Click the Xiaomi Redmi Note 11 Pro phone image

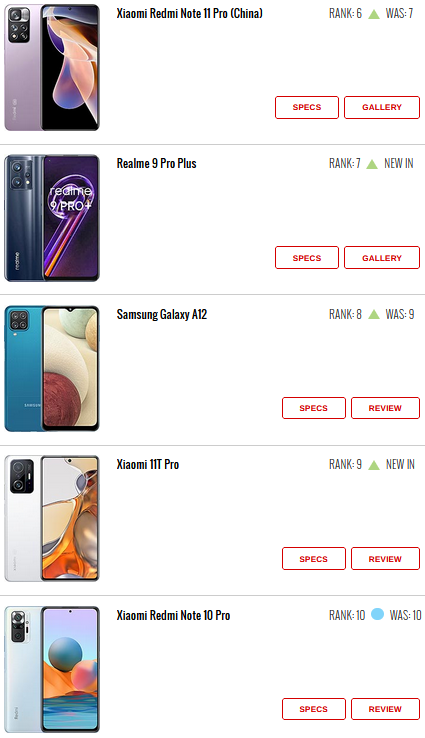click(52, 68)
